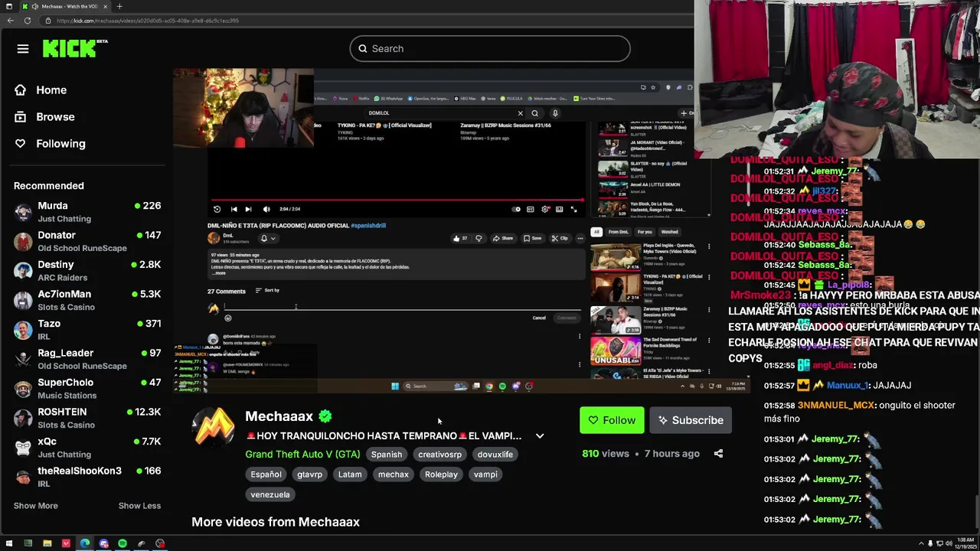Collapse recommended list with Show Less
Viewport: 980px width, 551px height.
coord(139,506)
